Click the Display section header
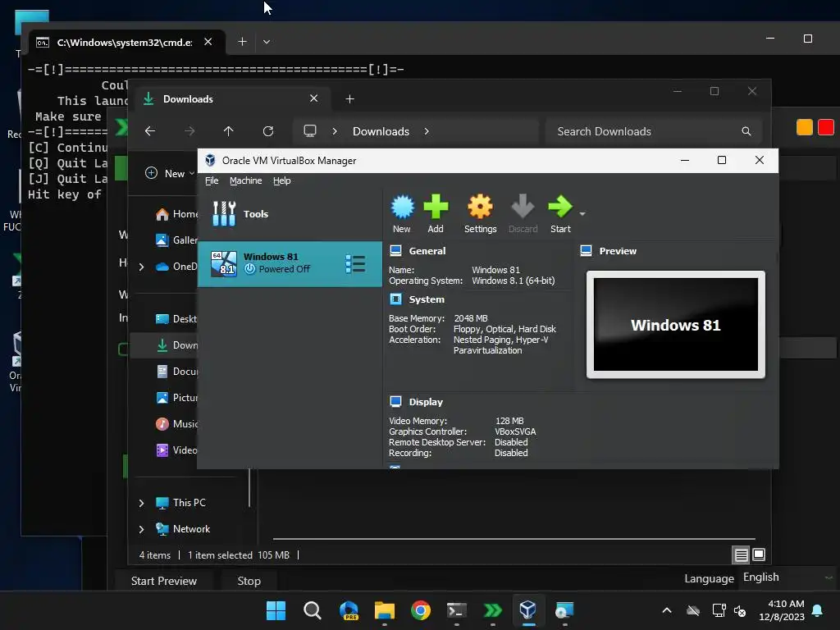The height and width of the screenshot is (630, 840). pos(426,402)
